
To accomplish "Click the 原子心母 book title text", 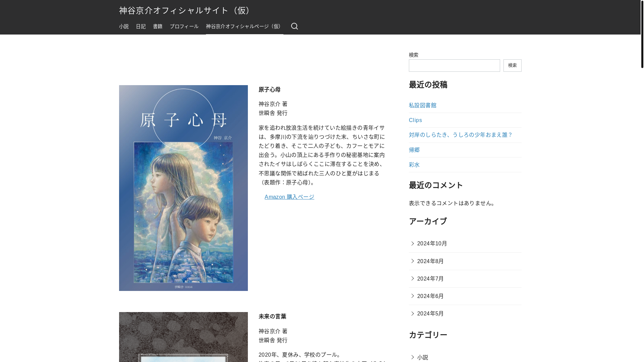I will click(269, 89).
